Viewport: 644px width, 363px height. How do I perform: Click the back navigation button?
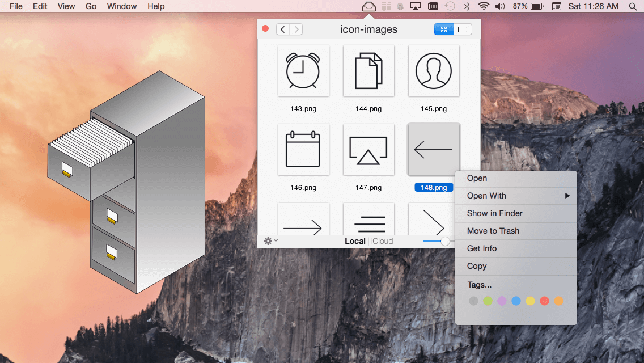tap(282, 29)
